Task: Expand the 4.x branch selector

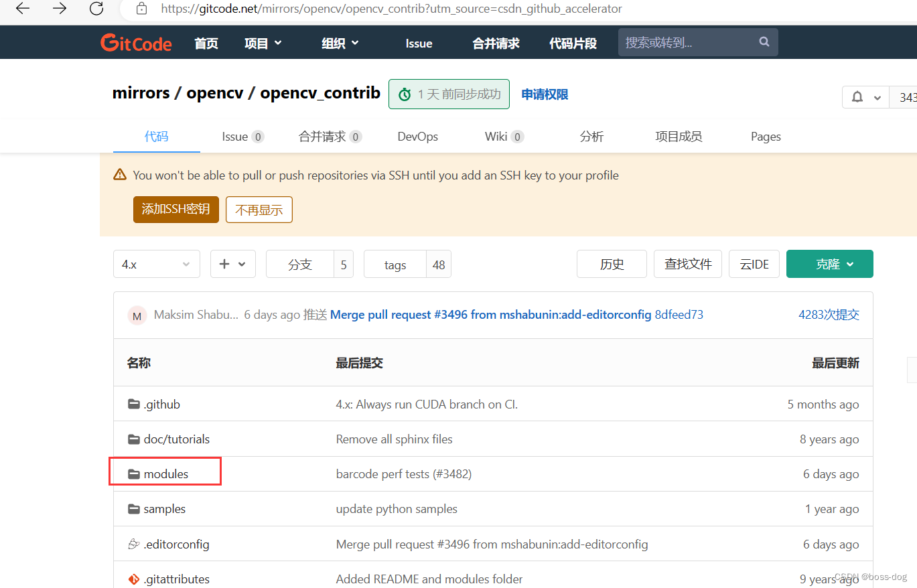Action: (157, 264)
